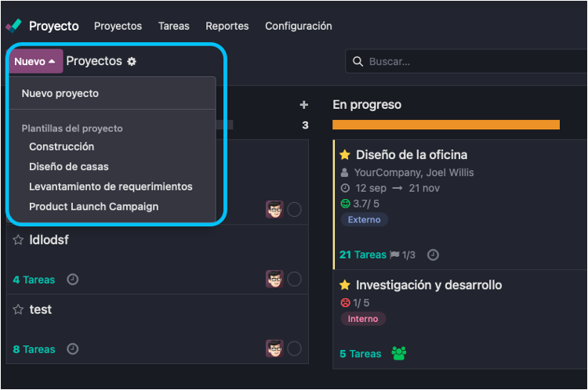Click milestone flag 1/3 on Diseño de la oficina
This screenshot has height=390, width=588.
pyautogui.click(x=403, y=255)
